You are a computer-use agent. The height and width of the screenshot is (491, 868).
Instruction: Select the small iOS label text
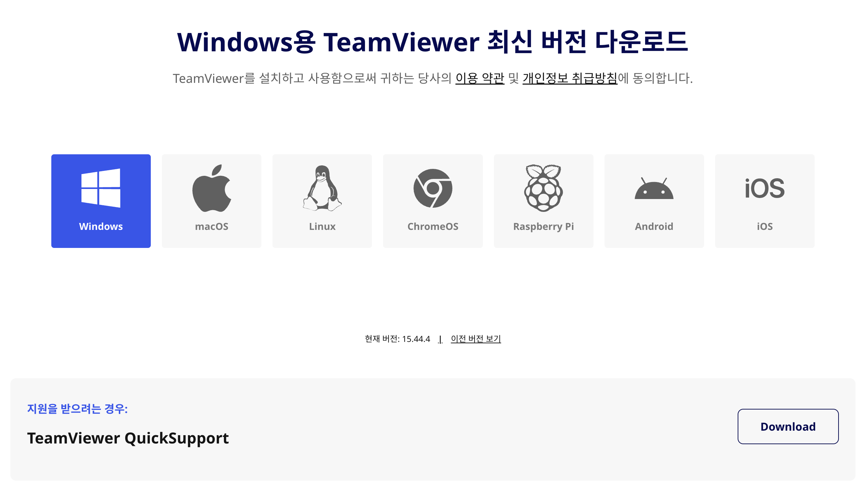tap(764, 226)
